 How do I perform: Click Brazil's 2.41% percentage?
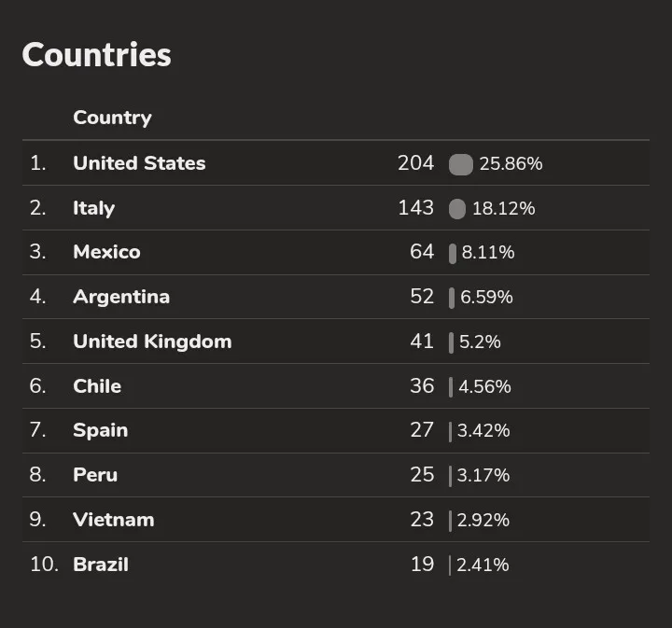(483, 565)
